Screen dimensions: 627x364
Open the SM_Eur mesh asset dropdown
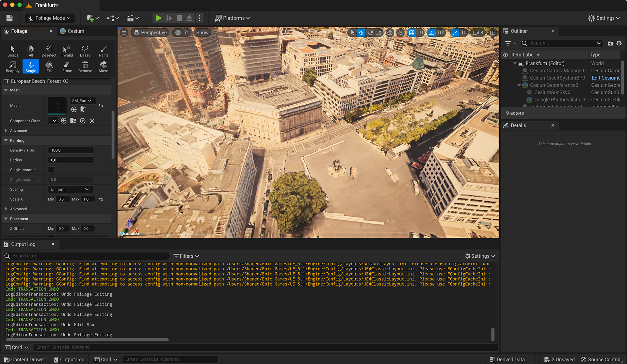pyautogui.click(x=82, y=101)
